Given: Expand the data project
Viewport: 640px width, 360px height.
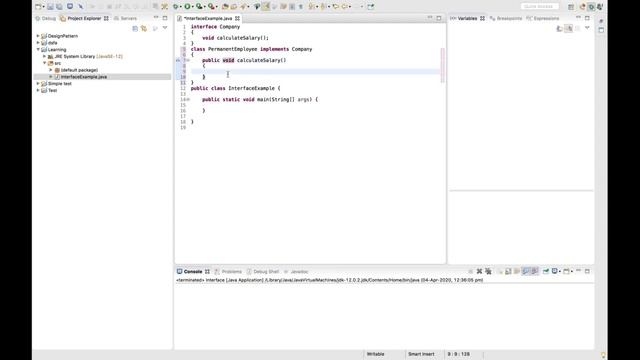Looking at the screenshot, I should pos(38,42).
